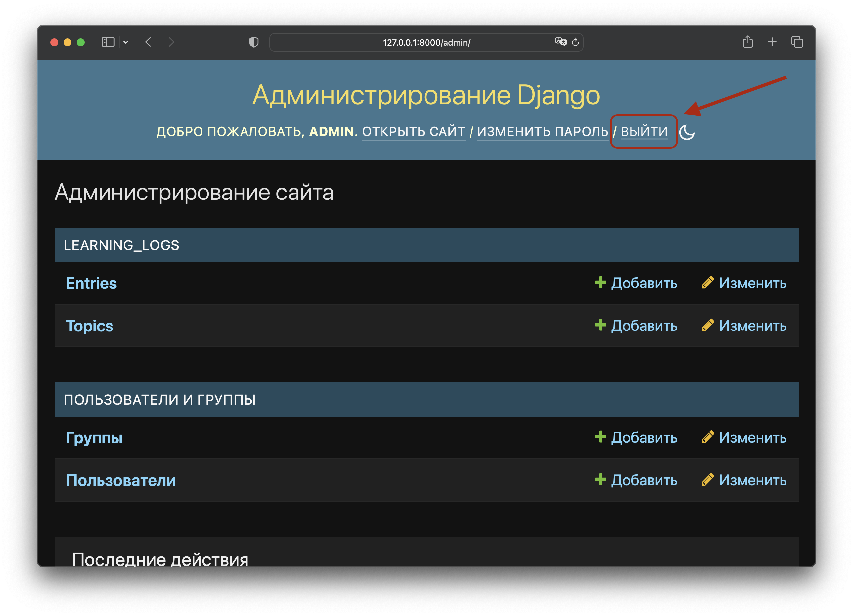Click Изменить in the Пользователи row
The image size is (853, 616).
(x=753, y=480)
